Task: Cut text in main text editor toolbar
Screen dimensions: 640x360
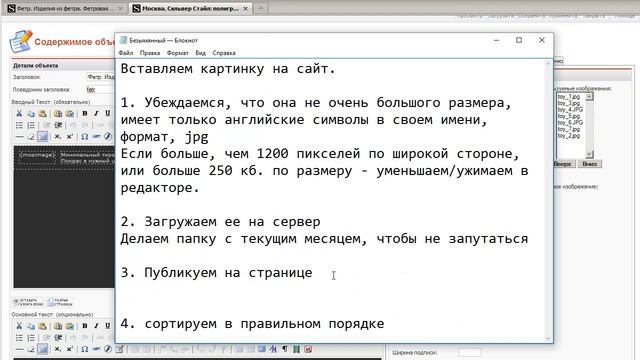Action: point(19,326)
